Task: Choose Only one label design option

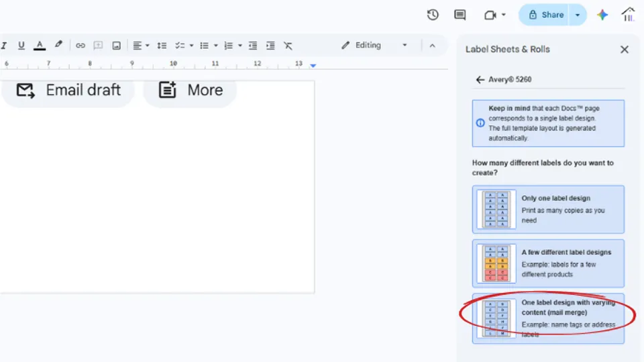Action: pyautogui.click(x=548, y=209)
